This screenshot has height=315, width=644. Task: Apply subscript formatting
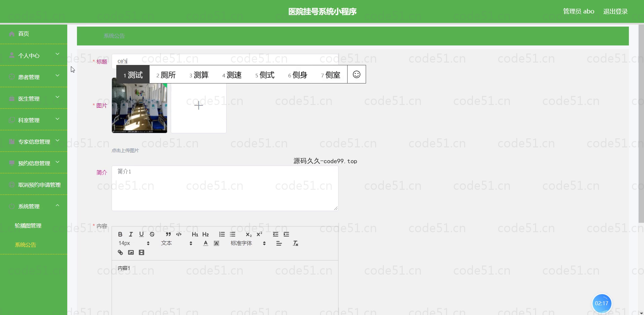(x=249, y=234)
